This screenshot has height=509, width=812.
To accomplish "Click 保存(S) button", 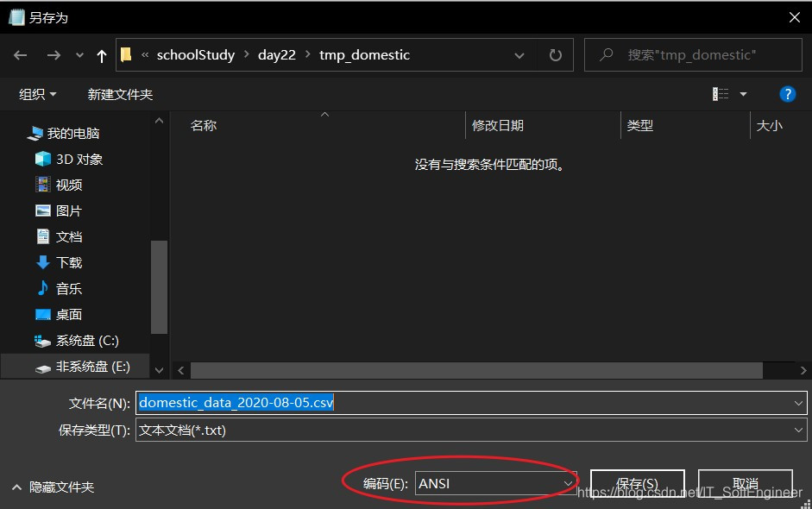I will pos(638,484).
